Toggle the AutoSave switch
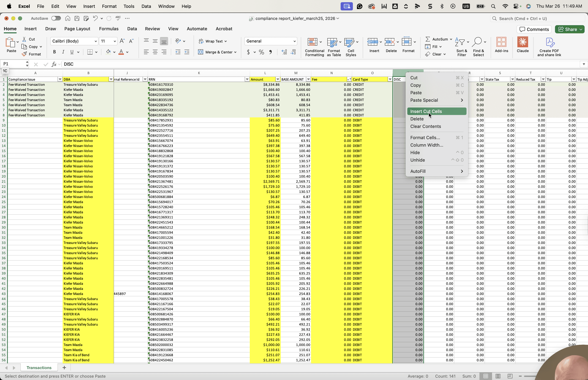 pos(56,18)
